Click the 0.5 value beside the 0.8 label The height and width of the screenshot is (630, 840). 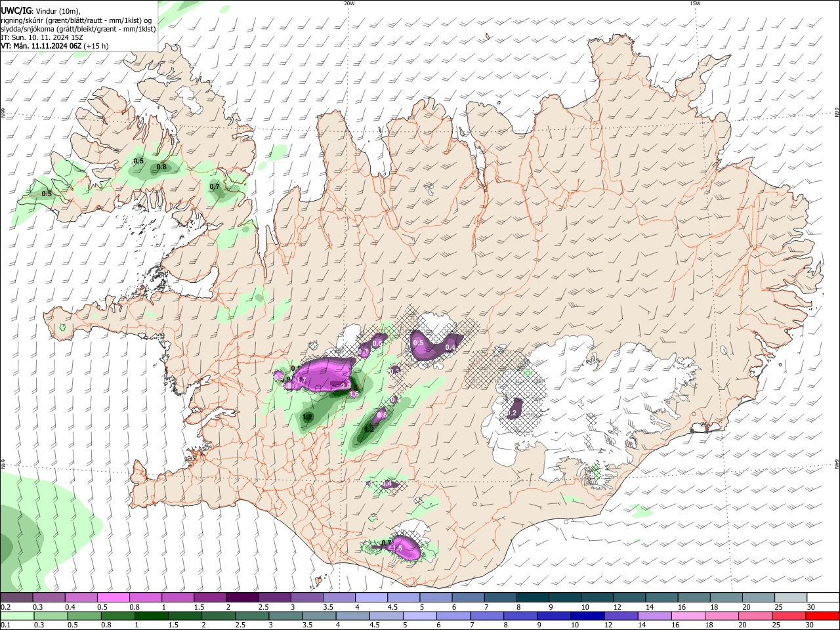138,161
